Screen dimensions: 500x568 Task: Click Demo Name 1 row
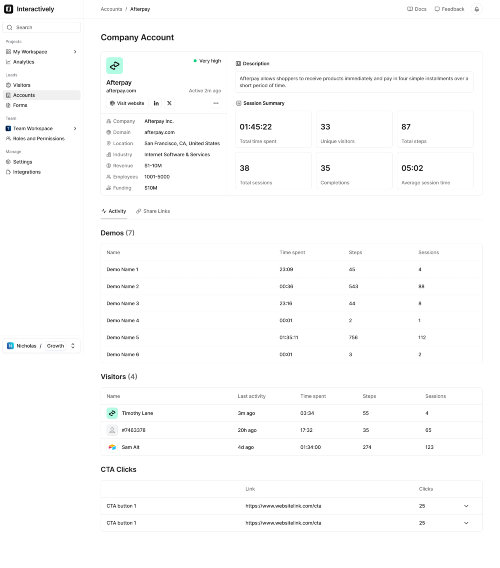click(291, 269)
